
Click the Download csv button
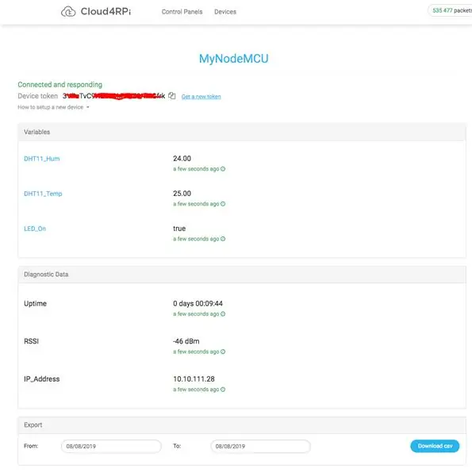435,446
